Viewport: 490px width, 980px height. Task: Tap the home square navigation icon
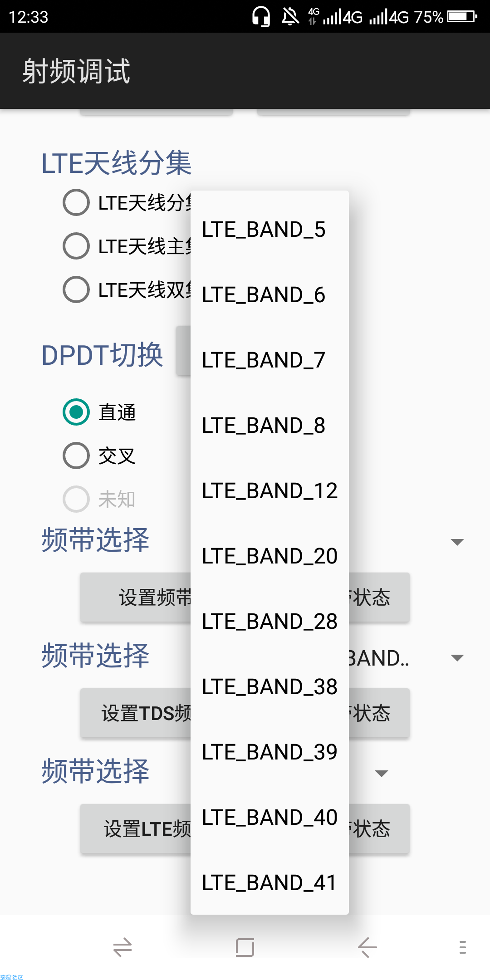click(245, 947)
